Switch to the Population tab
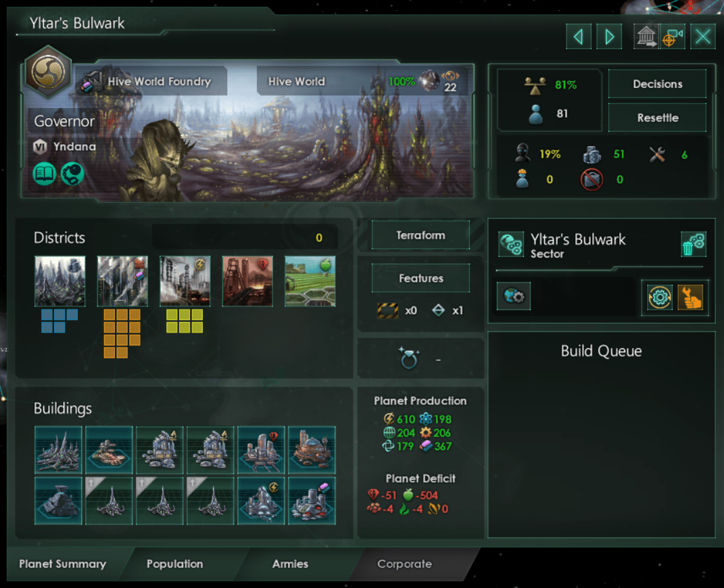 pos(174,564)
